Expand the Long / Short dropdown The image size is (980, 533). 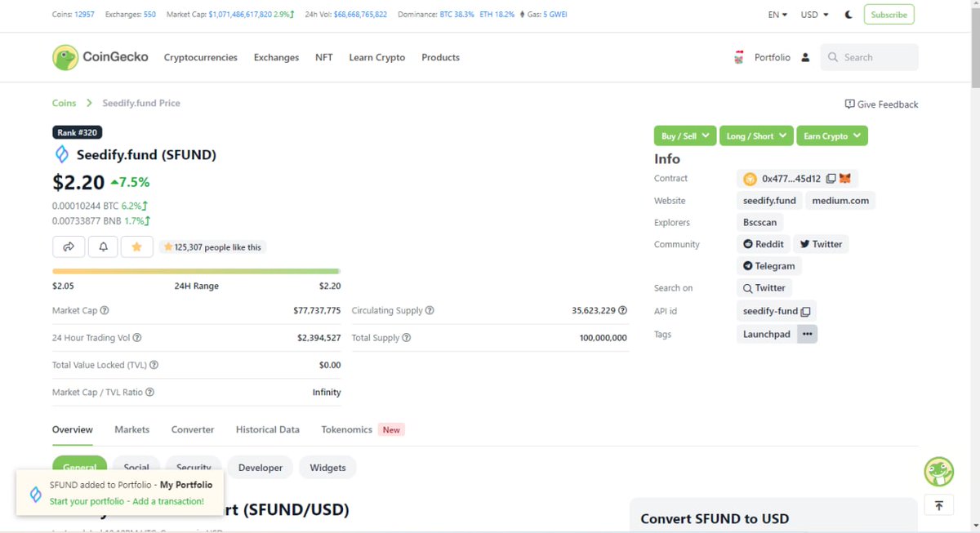pos(756,136)
